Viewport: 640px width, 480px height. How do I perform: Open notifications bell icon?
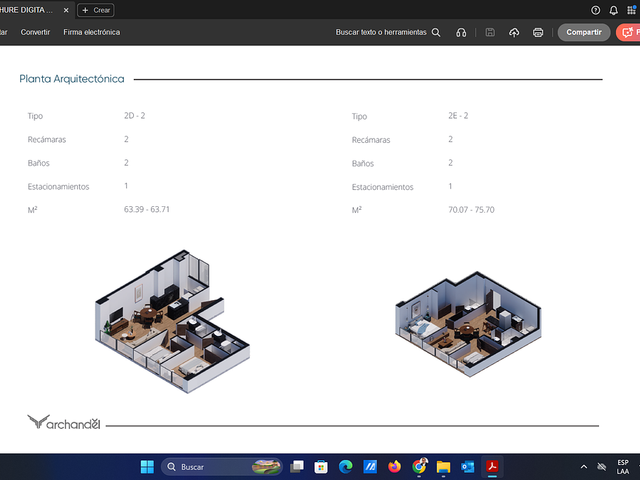pyautogui.click(x=613, y=10)
